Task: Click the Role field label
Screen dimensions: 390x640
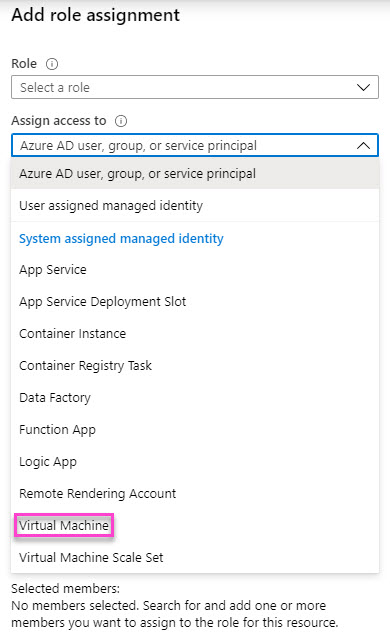Action: 24,64
